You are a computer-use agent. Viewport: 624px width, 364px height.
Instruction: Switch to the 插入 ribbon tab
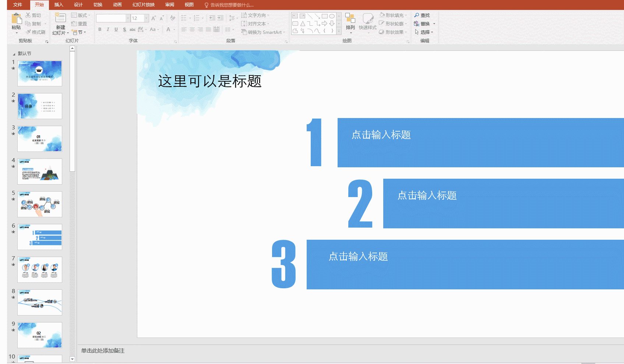pos(59,5)
